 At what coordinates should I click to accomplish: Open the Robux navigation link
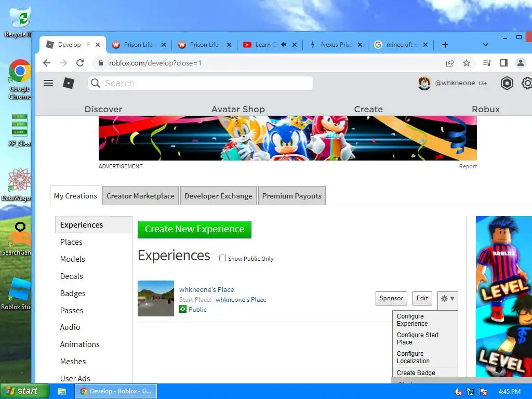486,109
